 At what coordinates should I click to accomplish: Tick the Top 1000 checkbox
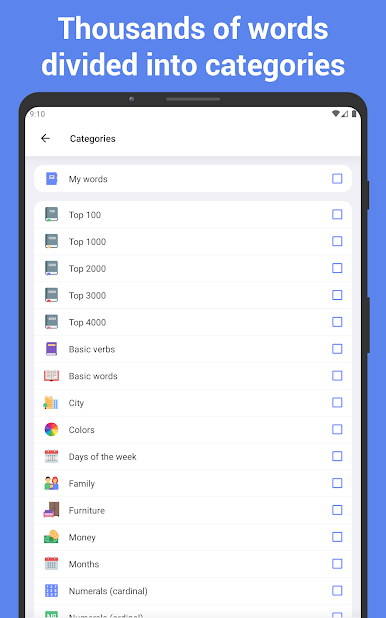coord(337,241)
